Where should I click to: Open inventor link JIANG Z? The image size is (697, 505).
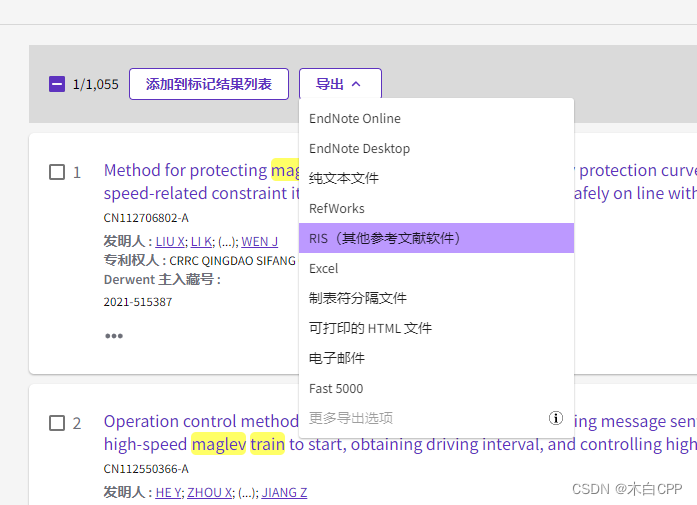[x=284, y=493]
